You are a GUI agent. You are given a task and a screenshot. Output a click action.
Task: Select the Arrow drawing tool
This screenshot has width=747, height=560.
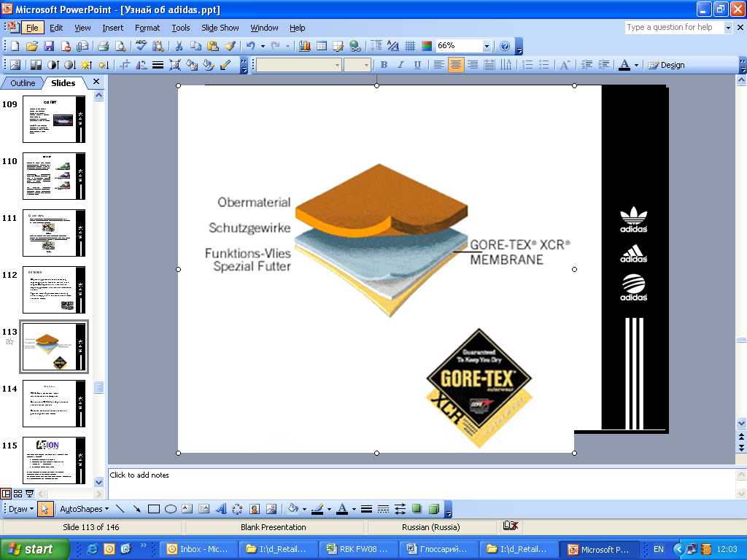pos(136,509)
